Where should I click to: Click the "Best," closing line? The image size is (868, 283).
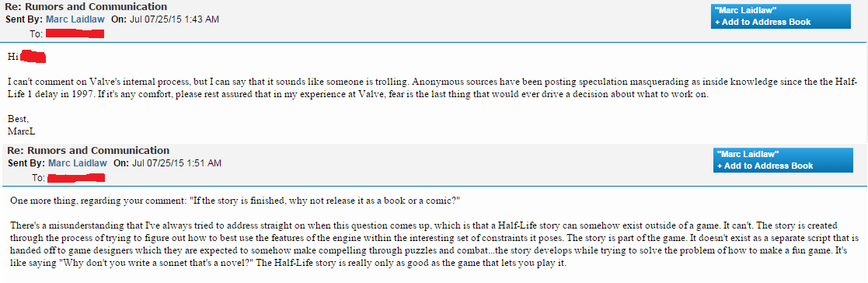click(x=19, y=118)
